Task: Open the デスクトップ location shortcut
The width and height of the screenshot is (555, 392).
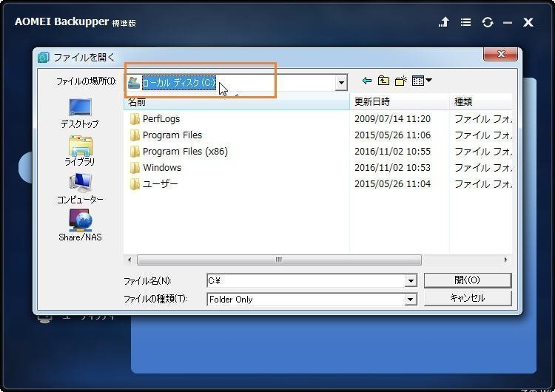Action: click(80, 114)
